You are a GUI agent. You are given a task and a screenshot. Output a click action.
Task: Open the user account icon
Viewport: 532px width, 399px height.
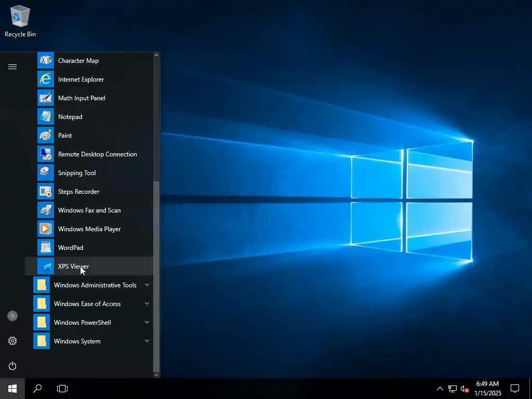pos(12,316)
